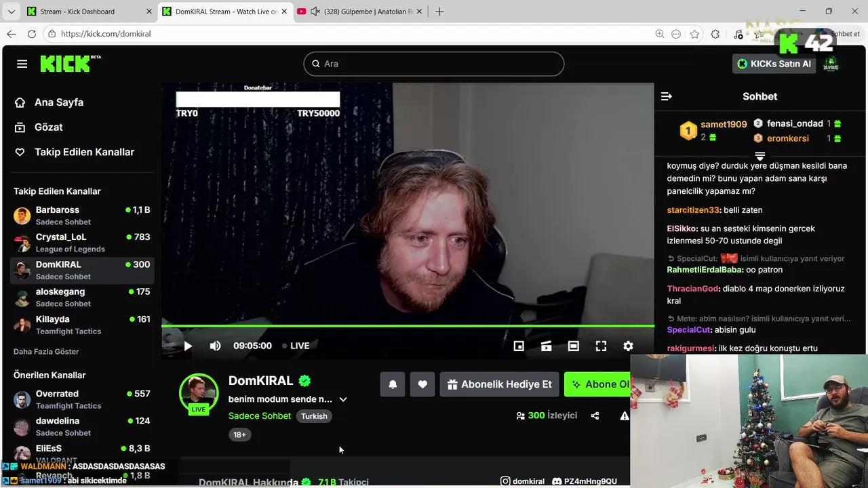Image resolution: width=868 pixels, height=488 pixels.
Task: Expand the chat leaderboard arrow
Action: [760, 157]
